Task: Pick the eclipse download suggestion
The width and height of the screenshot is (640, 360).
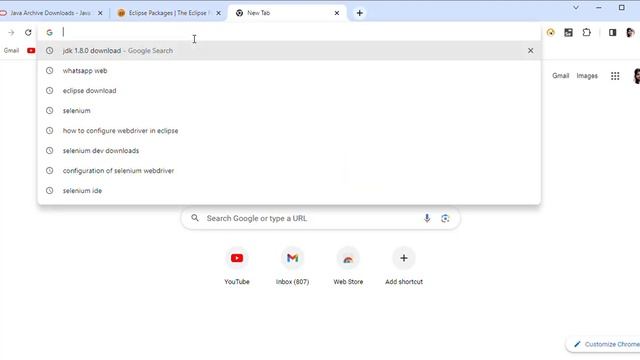Action: coord(289,91)
